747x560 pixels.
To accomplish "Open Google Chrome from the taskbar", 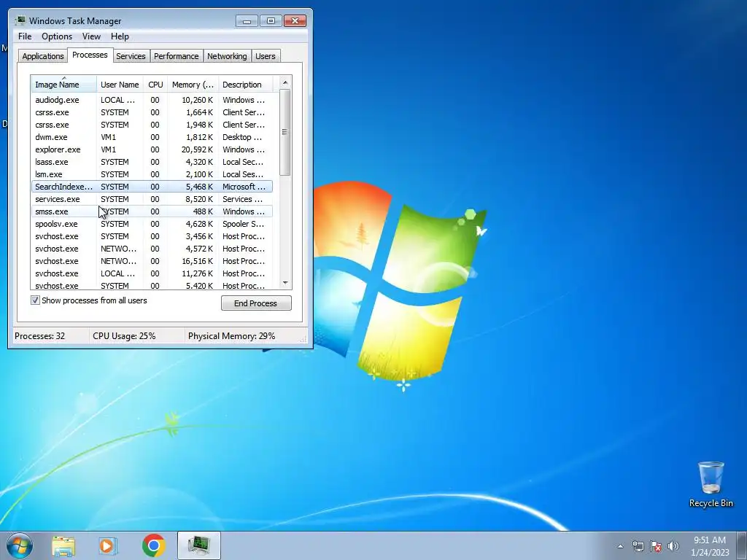I will [153, 545].
